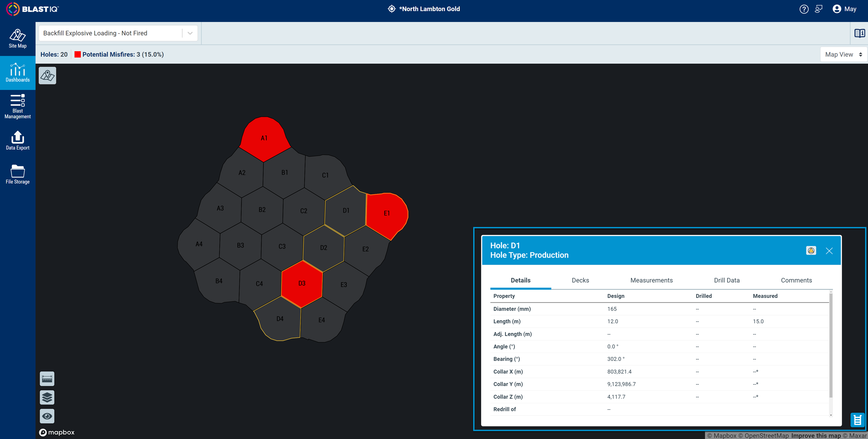The height and width of the screenshot is (439, 868).
Task: Toggle the eye visibility tool
Action: (47, 416)
